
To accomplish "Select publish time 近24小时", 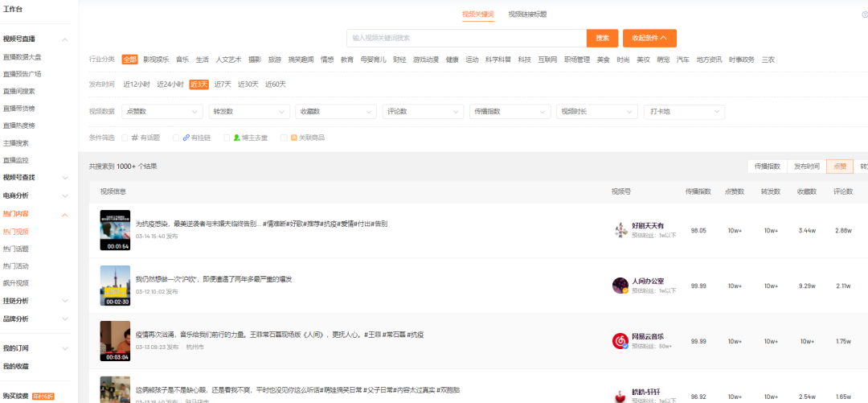I will tap(170, 84).
